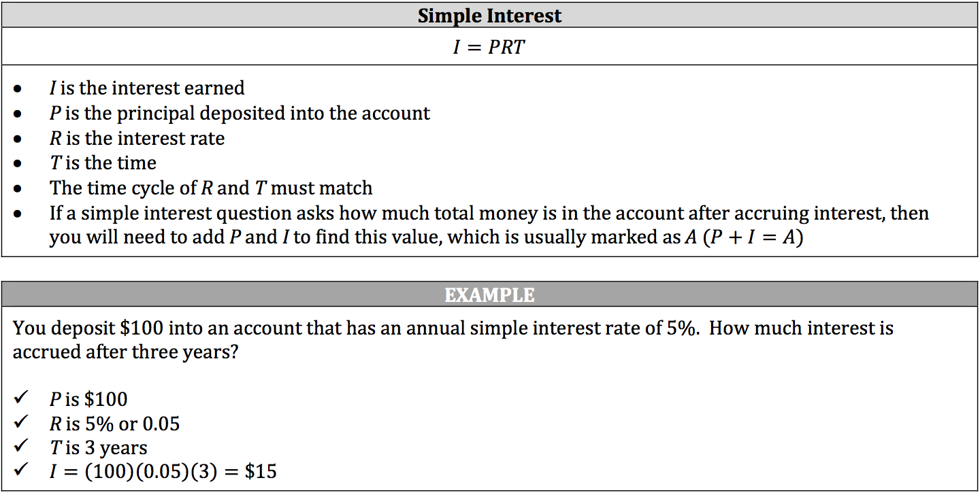The image size is (980, 493).
Task: Click the checkmark next to "T is 3 years"
Action: click(x=20, y=447)
